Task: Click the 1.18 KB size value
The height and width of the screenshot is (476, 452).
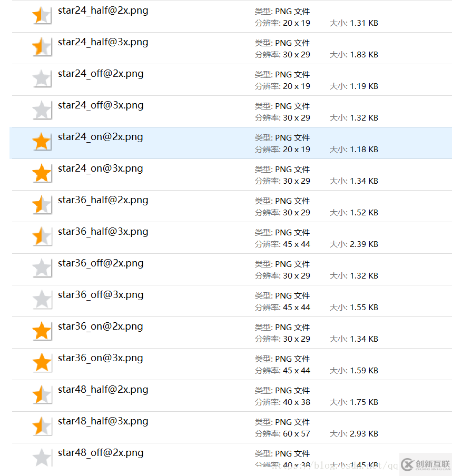Action: 364,150
